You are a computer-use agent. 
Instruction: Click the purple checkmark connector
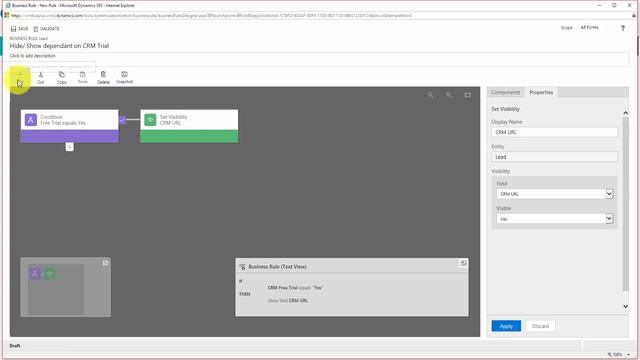click(123, 120)
